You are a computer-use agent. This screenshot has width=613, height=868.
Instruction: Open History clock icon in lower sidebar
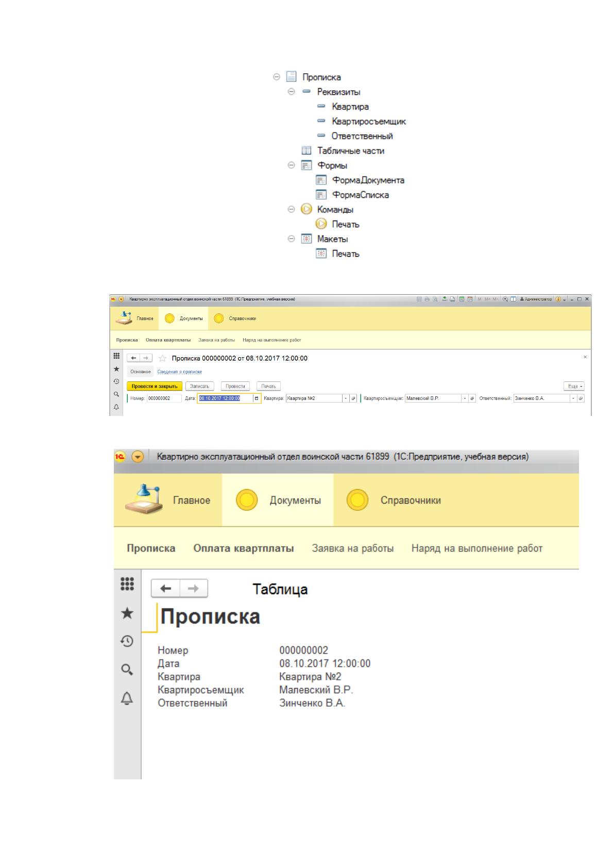(127, 641)
